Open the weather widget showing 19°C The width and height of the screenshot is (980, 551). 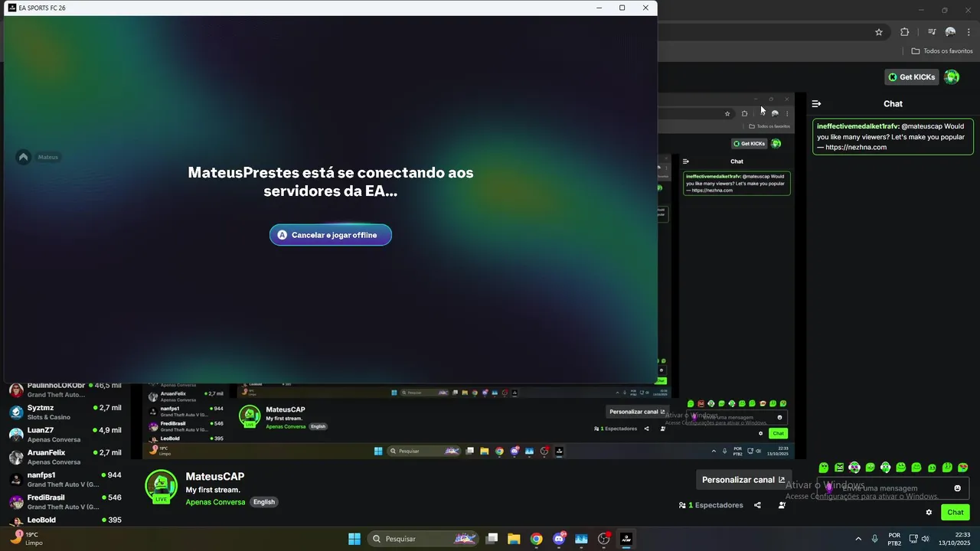(28, 539)
